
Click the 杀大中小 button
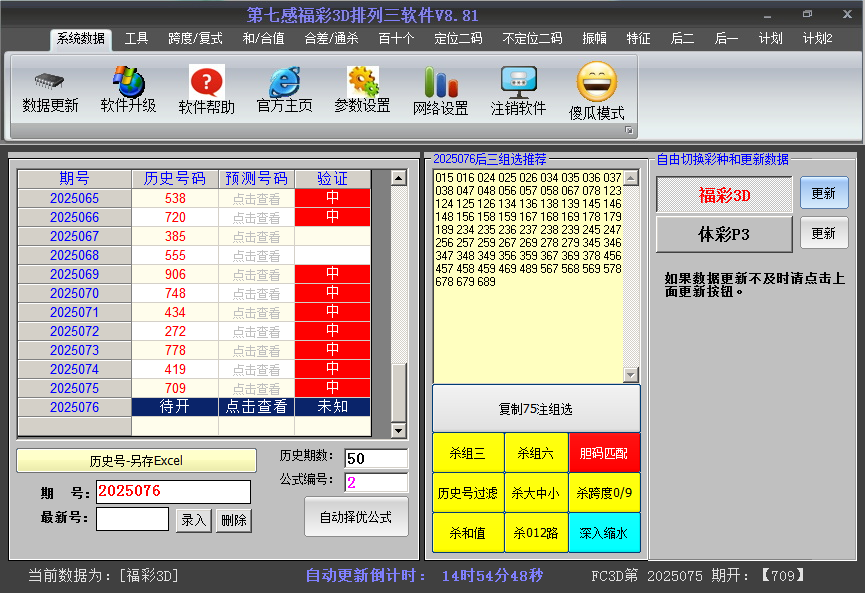click(536, 493)
